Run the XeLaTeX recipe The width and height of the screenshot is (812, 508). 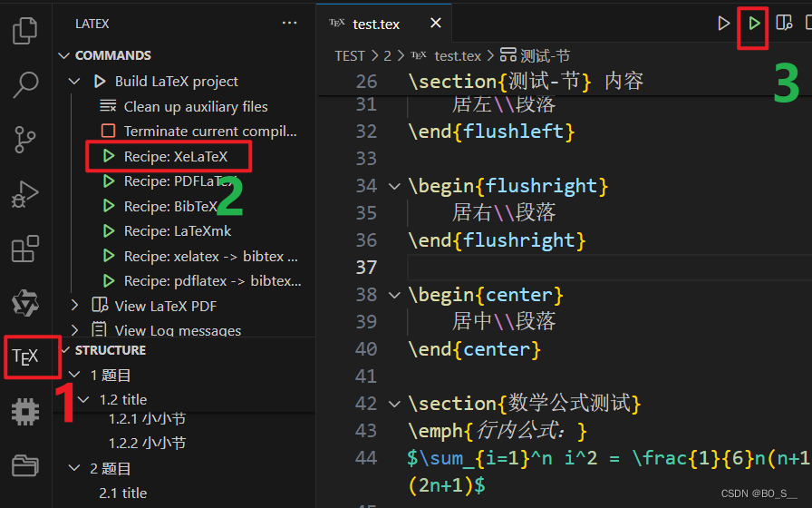pos(175,156)
